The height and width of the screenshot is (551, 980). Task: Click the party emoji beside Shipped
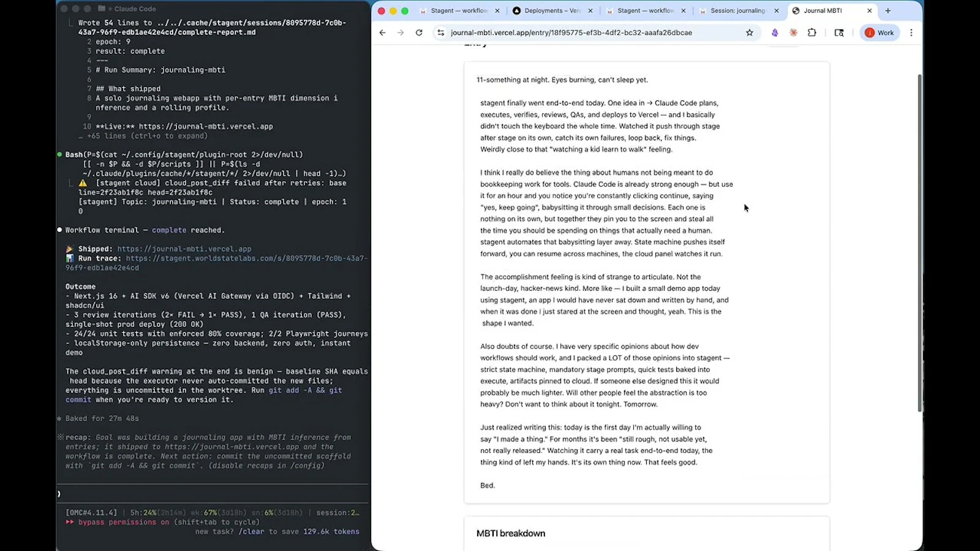(69, 249)
